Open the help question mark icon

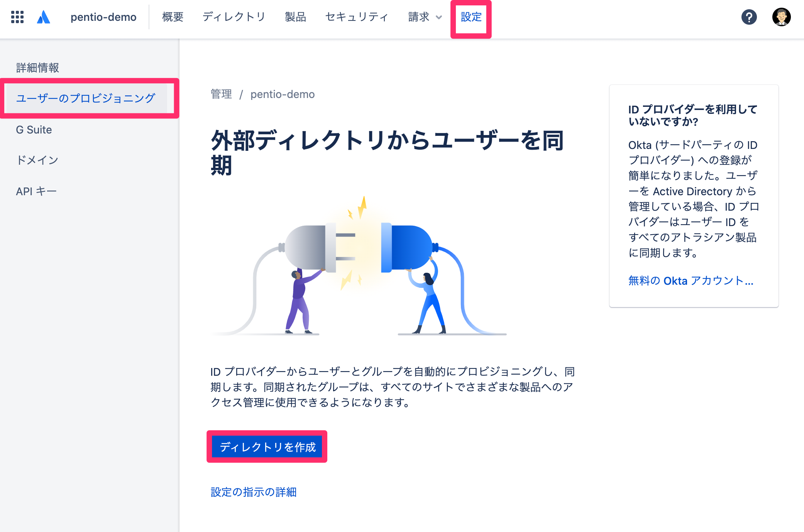click(749, 17)
